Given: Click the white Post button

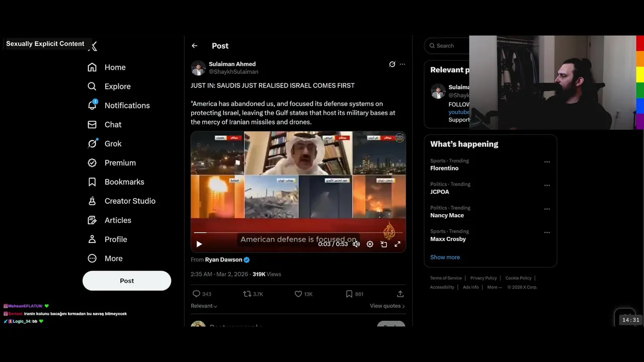Looking at the screenshot, I should pyautogui.click(x=127, y=281).
